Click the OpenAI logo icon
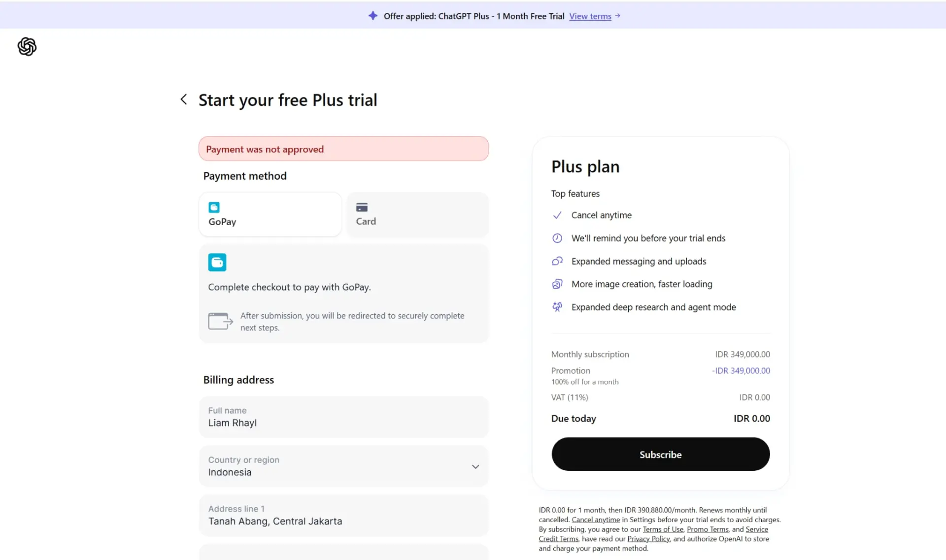This screenshot has height=560, width=946. tap(27, 47)
